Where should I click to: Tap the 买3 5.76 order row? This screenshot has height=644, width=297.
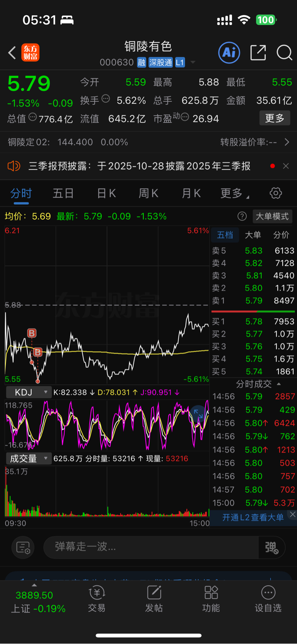click(253, 346)
